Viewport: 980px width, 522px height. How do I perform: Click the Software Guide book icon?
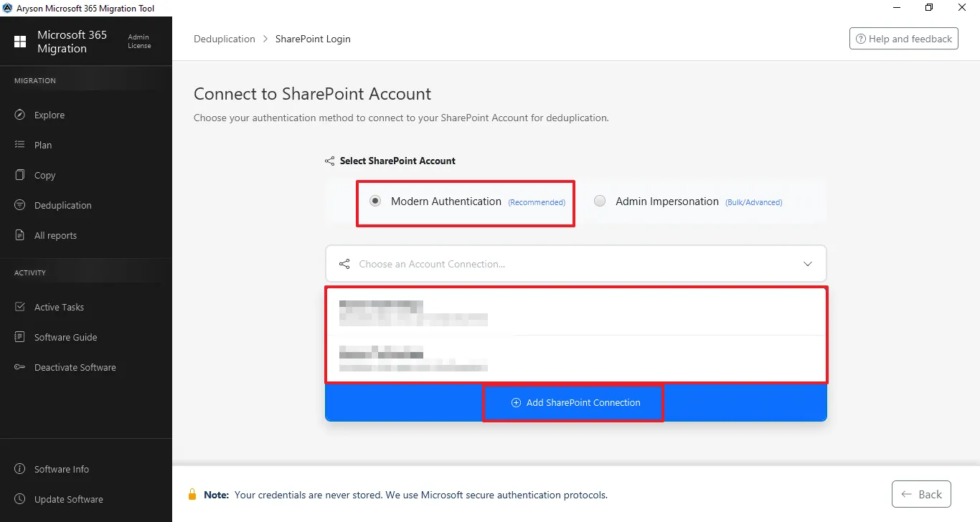point(20,337)
